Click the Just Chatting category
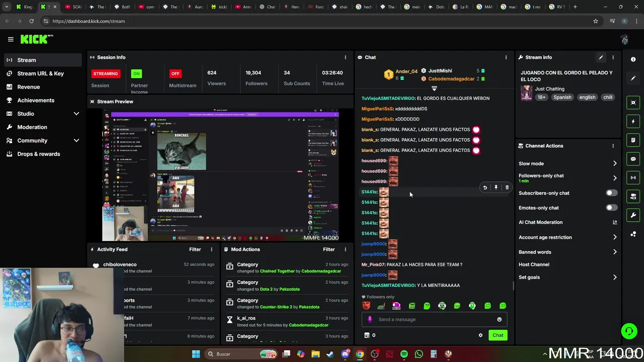Screen dimensions: 644x362 [549, 89]
